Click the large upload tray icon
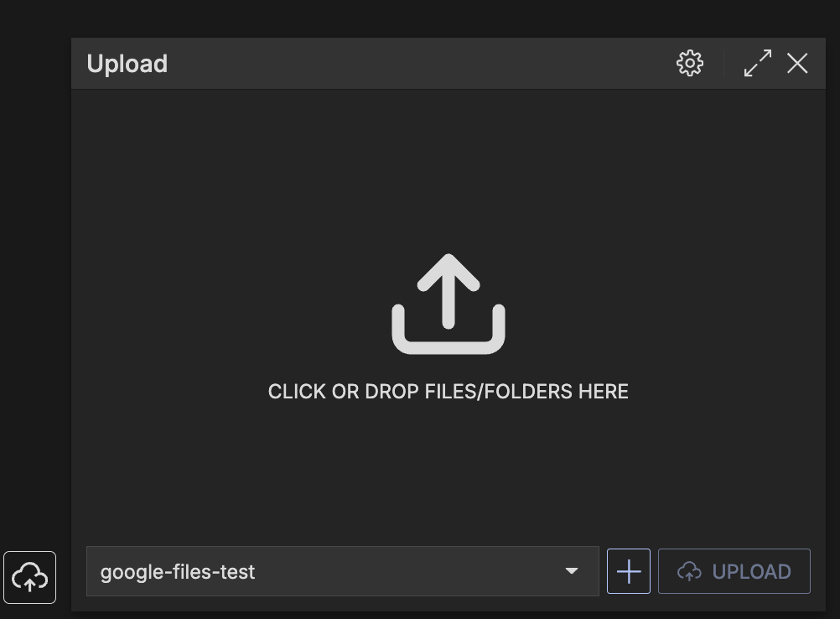 point(449,304)
